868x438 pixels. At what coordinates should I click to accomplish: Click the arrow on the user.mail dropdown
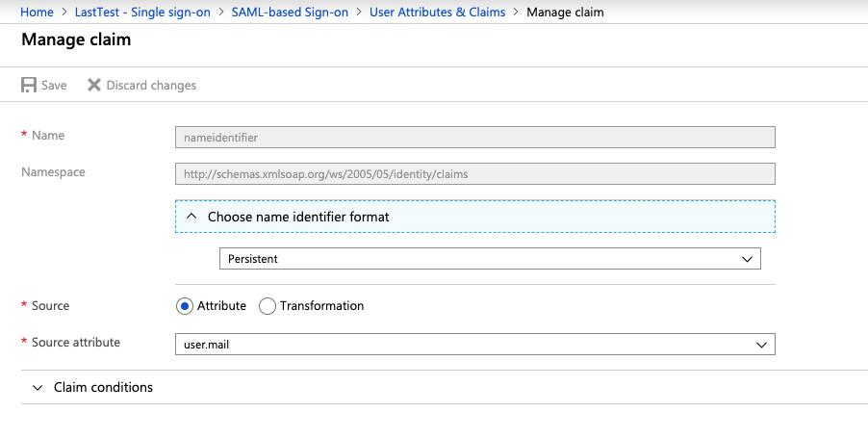760,344
